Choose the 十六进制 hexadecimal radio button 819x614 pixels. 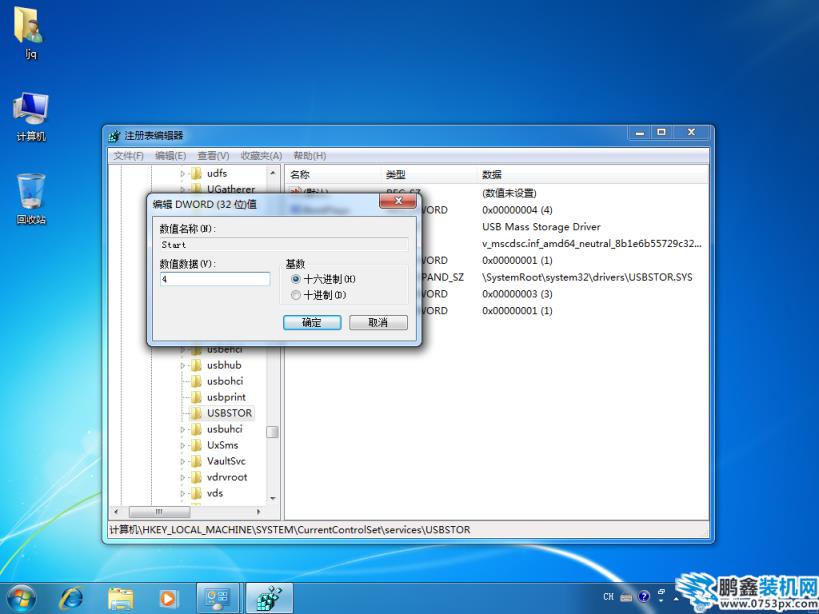tap(296, 279)
